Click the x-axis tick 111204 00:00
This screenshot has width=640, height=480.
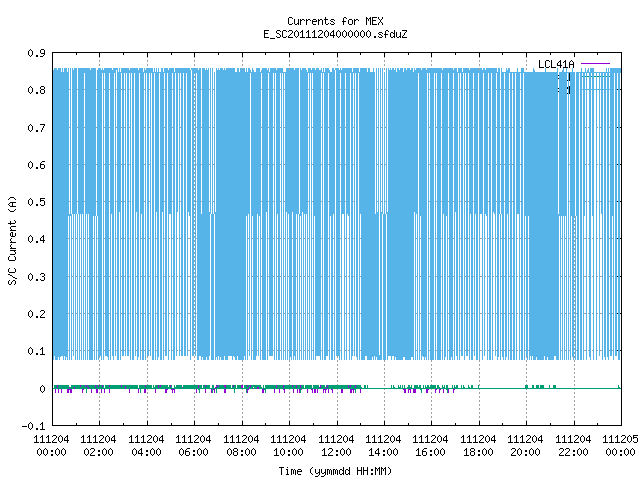pos(51,445)
